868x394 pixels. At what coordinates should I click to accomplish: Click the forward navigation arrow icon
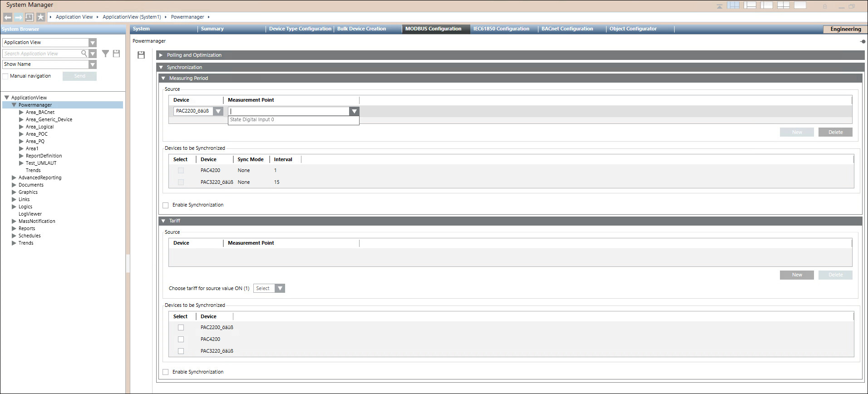tap(19, 17)
